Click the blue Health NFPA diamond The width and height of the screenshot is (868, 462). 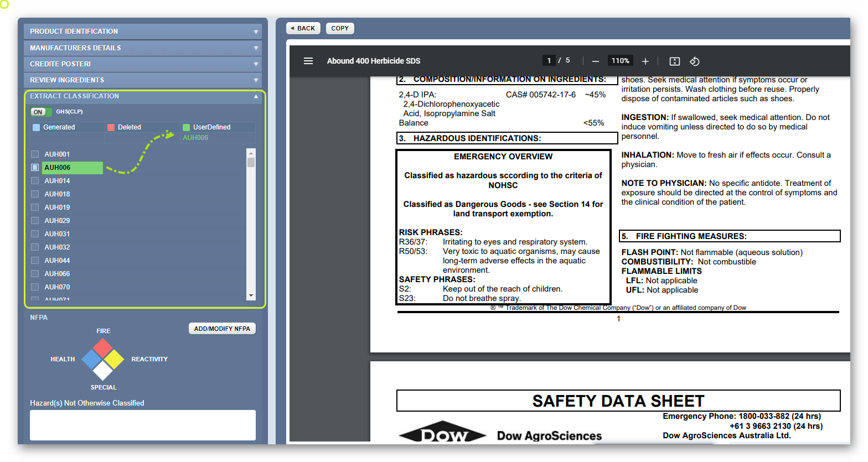click(92, 359)
